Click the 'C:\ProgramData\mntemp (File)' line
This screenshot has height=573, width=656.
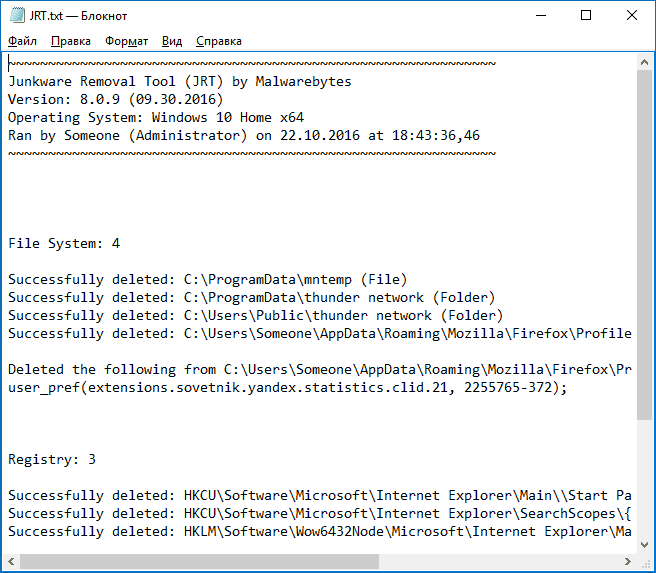(208, 279)
